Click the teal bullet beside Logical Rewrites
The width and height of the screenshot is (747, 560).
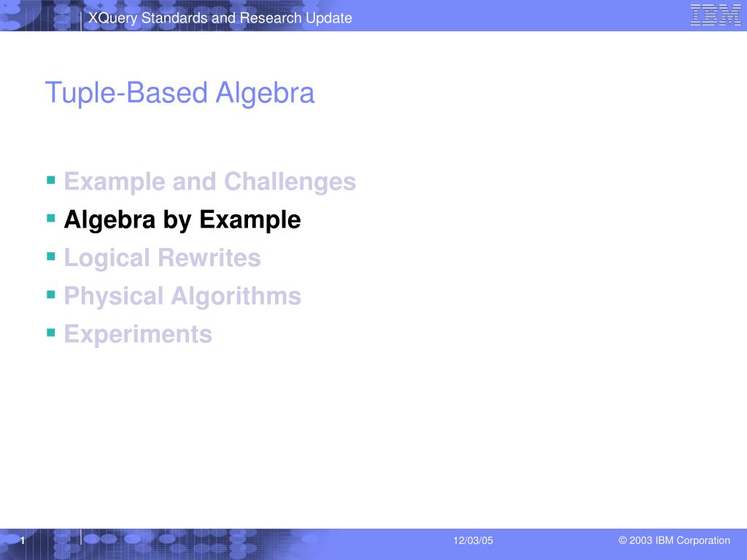(x=51, y=256)
